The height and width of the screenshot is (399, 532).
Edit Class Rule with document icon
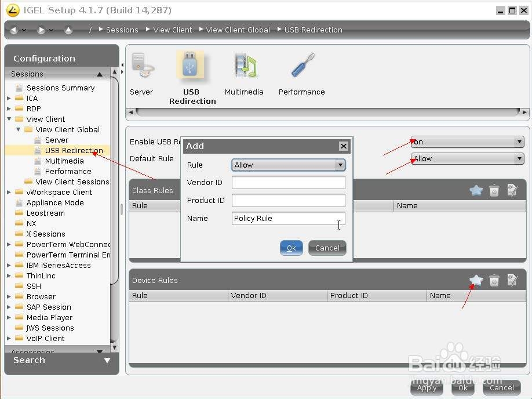pos(512,190)
